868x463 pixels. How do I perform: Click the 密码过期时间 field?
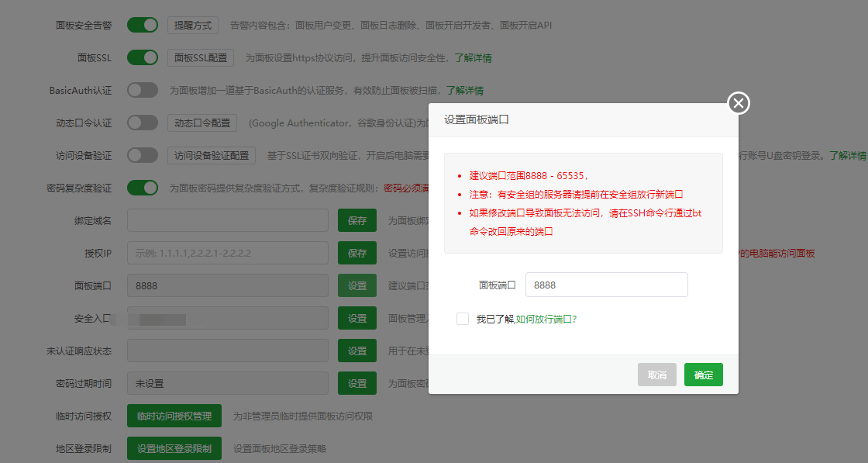pos(228,383)
